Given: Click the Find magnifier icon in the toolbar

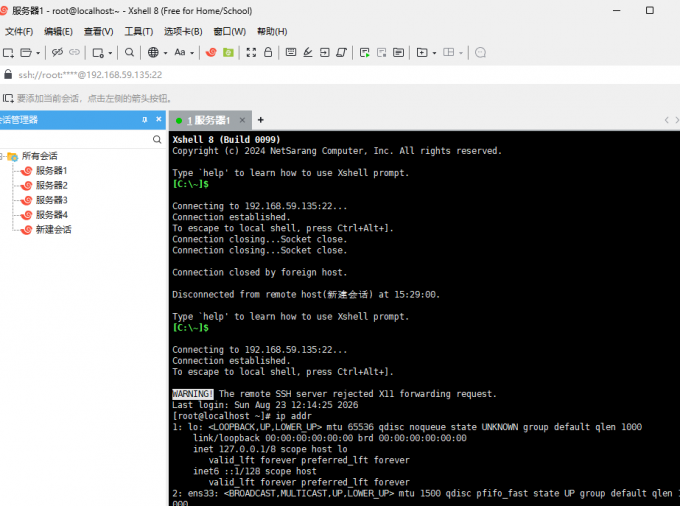Looking at the screenshot, I should [129, 52].
